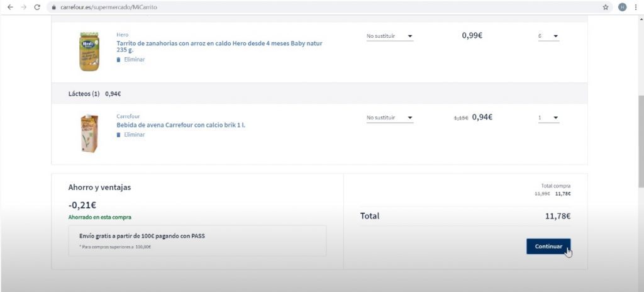
Task: Expand quantity dropdown for Hero tarrito
Action: click(x=548, y=36)
